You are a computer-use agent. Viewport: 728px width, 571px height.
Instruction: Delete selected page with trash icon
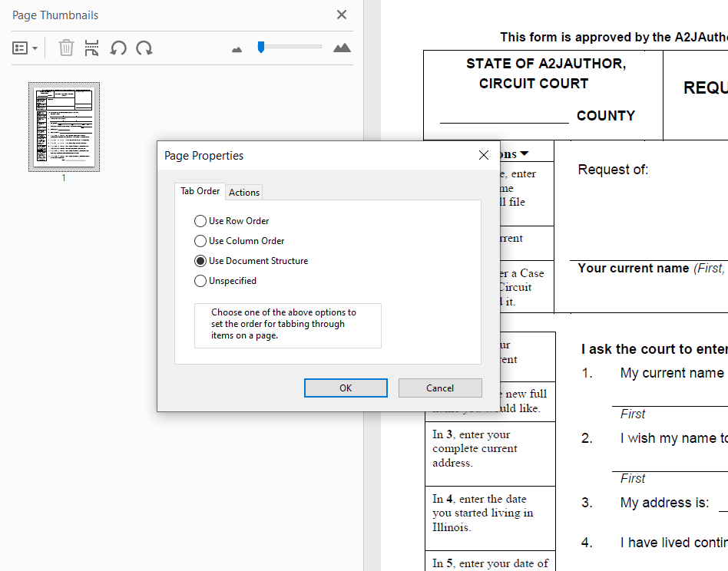point(66,48)
